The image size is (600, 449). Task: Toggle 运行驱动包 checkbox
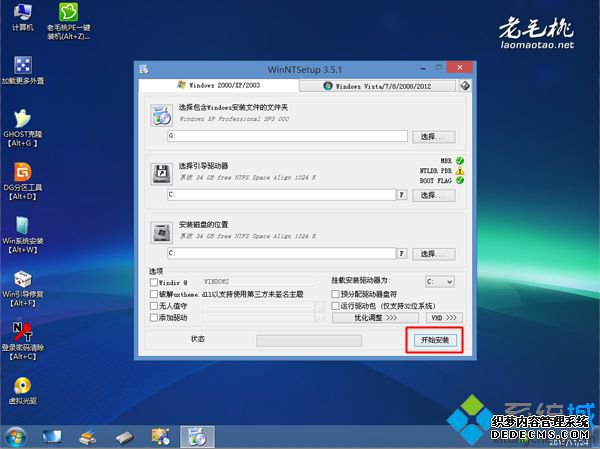(336, 306)
